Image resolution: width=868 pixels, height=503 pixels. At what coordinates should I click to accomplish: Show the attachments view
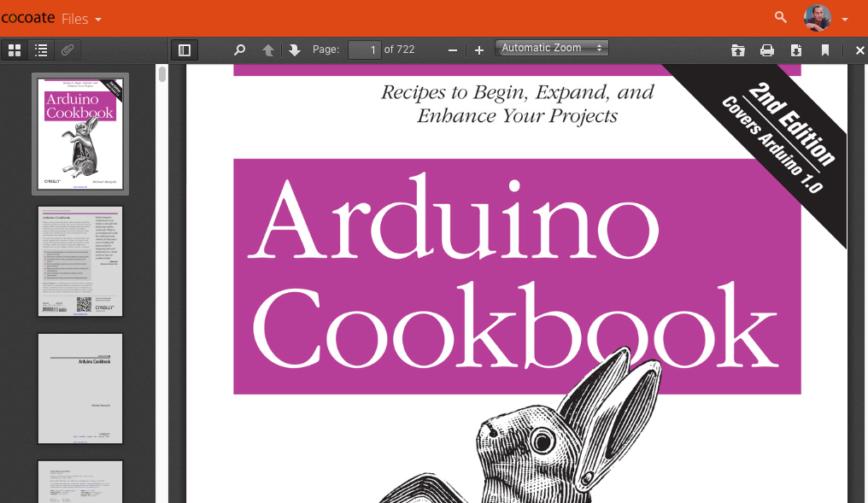click(x=67, y=50)
